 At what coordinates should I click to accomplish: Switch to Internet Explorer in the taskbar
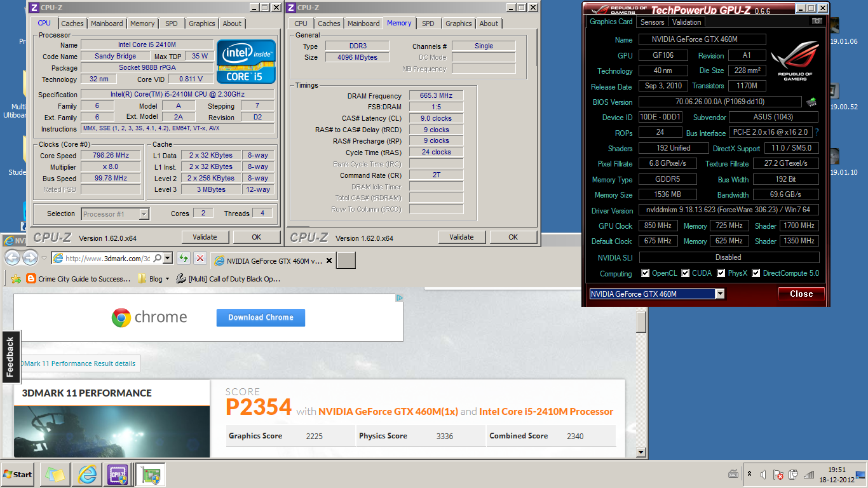click(86, 474)
